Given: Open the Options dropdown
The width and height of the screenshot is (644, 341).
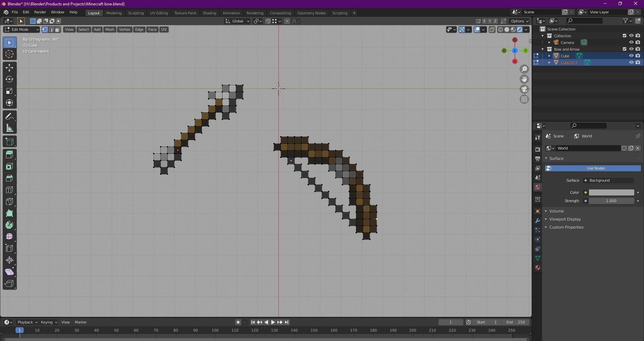Looking at the screenshot, I should tap(520, 21).
